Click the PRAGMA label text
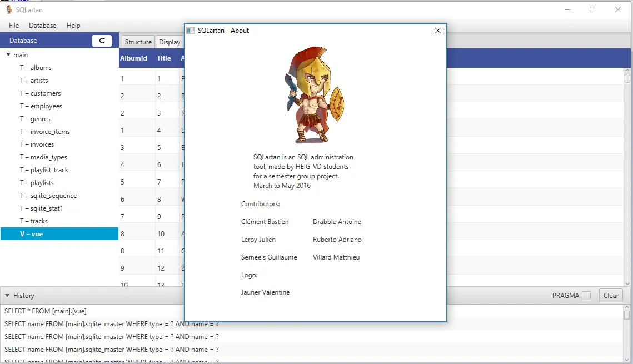633x364 pixels. (x=566, y=296)
